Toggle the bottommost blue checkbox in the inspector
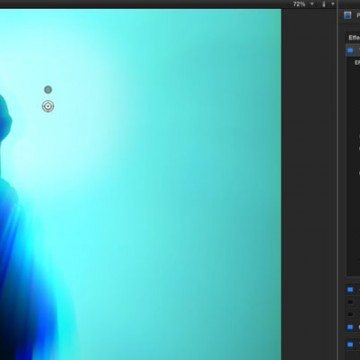This screenshot has width=360, height=360. tap(350, 344)
